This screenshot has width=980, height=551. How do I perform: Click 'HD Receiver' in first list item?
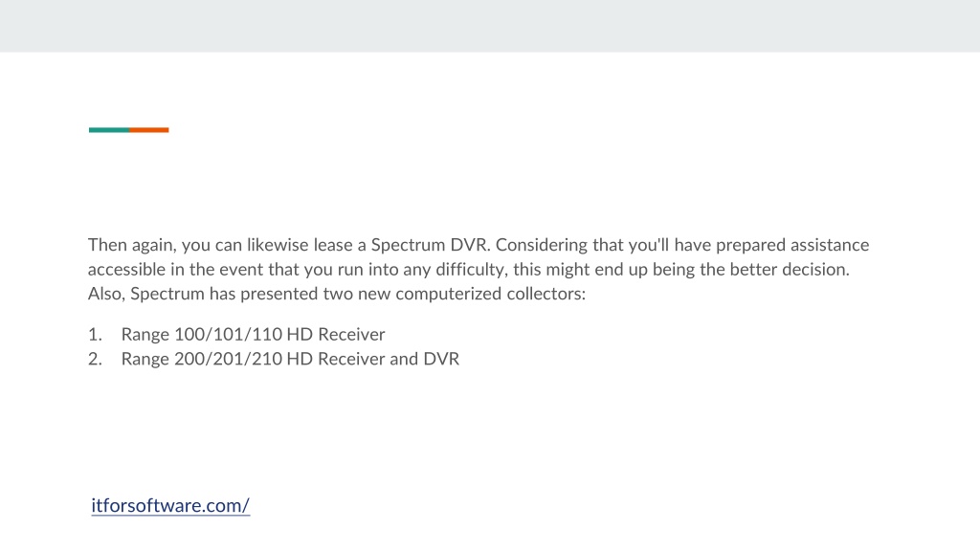pyautogui.click(x=336, y=334)
